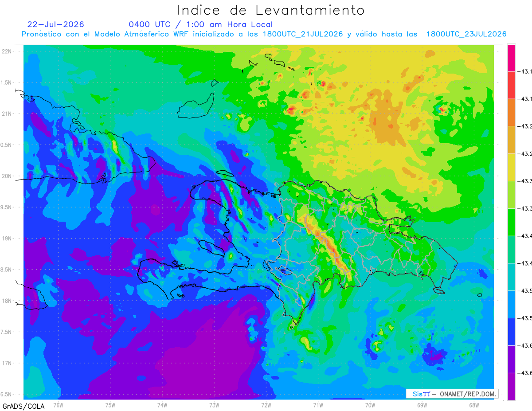
Task: Select the "73W" longitude label
Action: click(214, 405)
